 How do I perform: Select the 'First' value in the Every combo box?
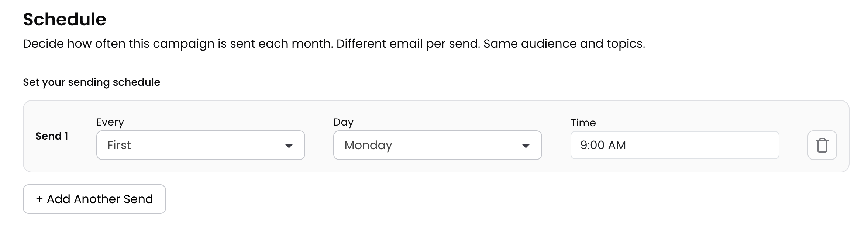(x=119, y=145)
